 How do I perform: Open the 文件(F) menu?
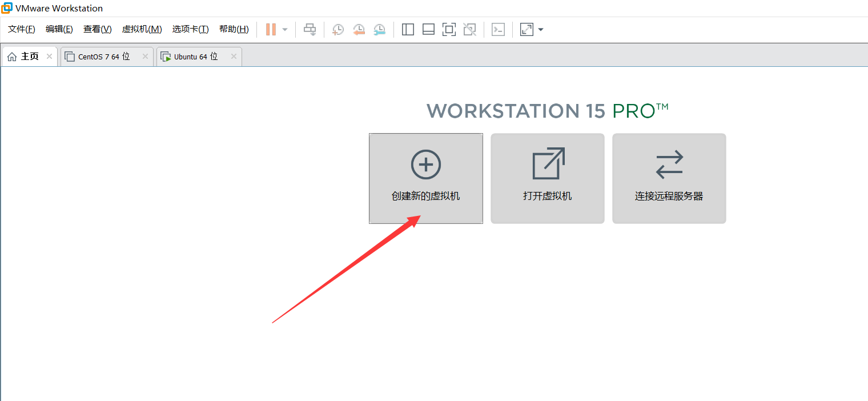pyautogui.click(x=22, y=29)
